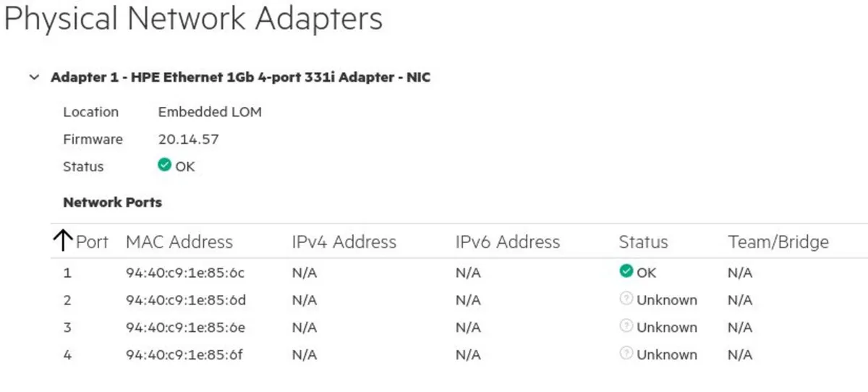Sort by Team/Bridge column header
This screenshot has height=392, width=868.
pyautogui.click(x=778, y=242)
